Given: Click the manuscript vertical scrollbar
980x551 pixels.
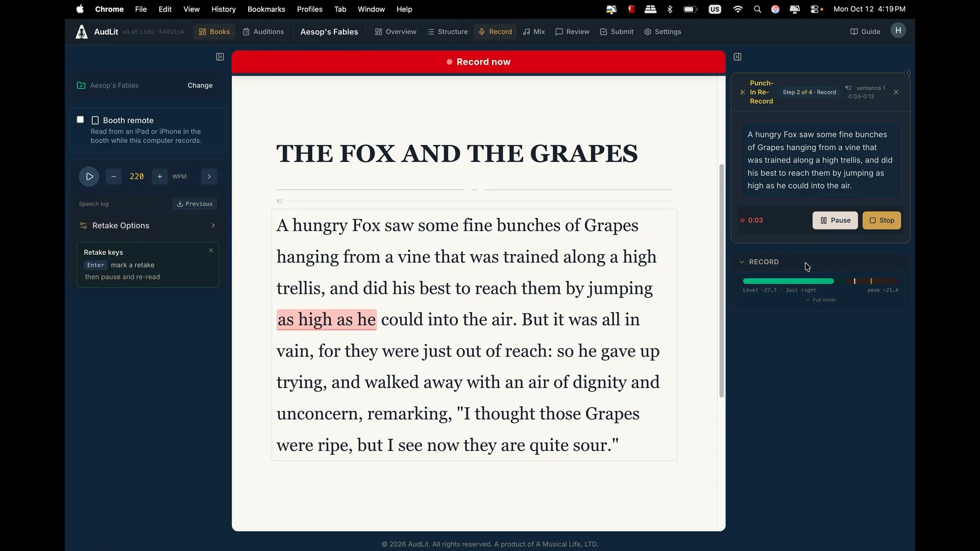Looking at the screenshot, I should [722, 281].
